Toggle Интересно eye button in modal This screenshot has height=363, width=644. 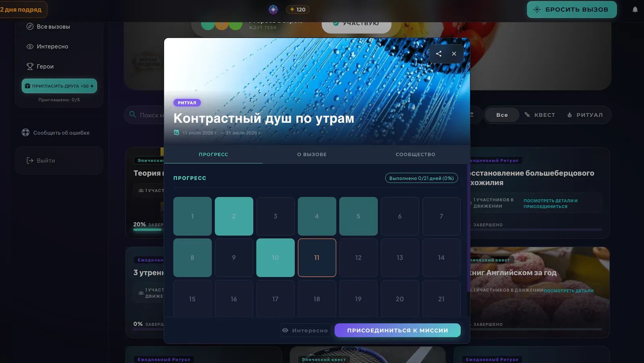305,330
